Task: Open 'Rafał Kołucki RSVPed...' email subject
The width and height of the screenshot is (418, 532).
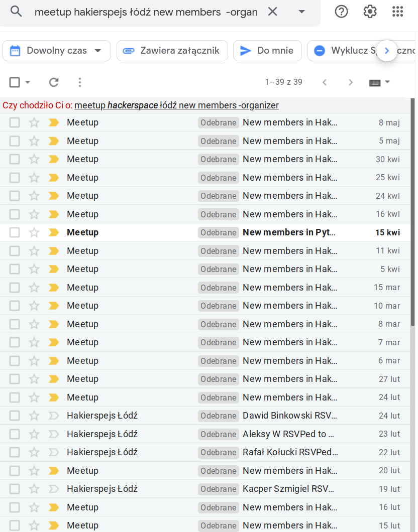Action: tap(290, 452)
